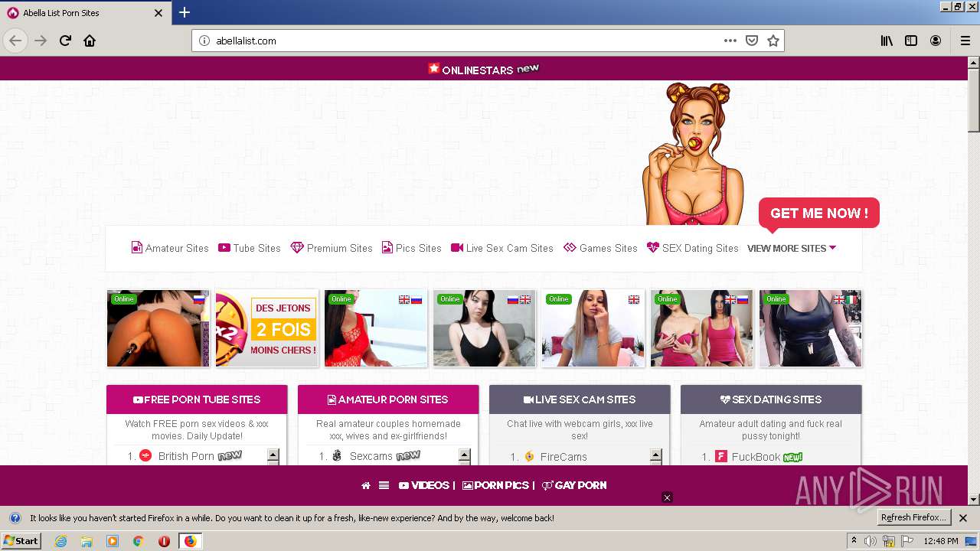Open the Games Sites menu item
980x551 pixels.
click(x=600, y=248)
